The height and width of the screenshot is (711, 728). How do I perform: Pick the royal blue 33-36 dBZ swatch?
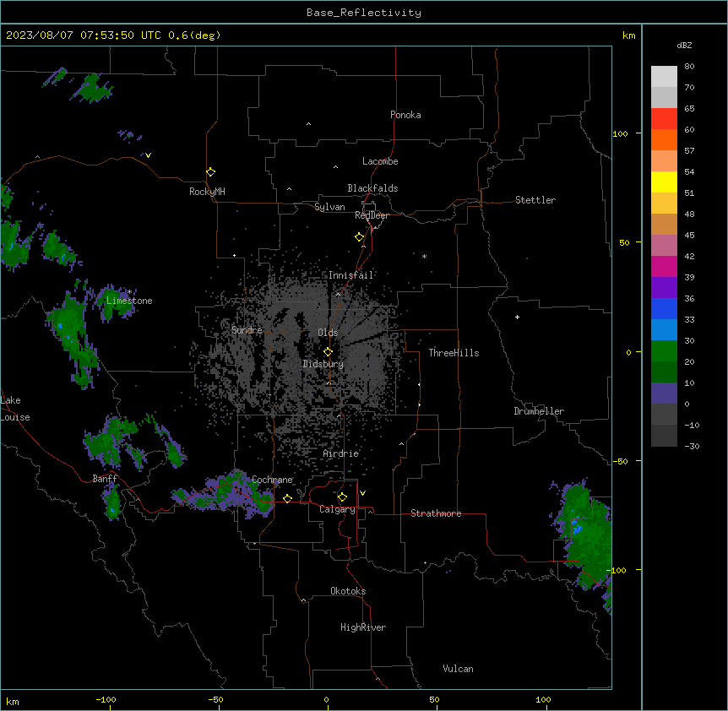click(x=664, y=308)
